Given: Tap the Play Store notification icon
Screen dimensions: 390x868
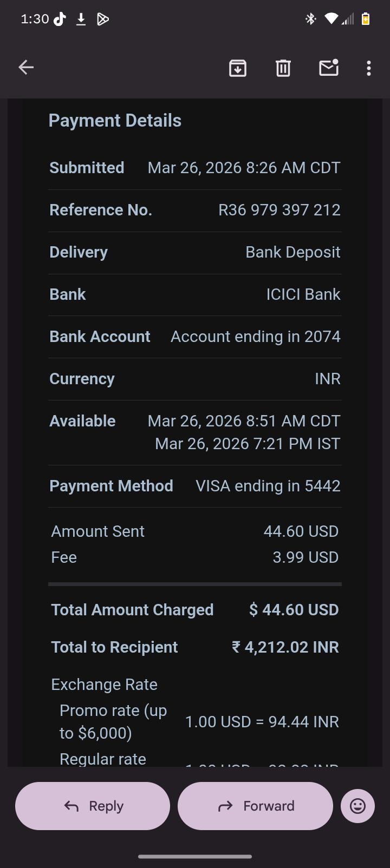Looking at the screenshot, I should tap(103, 19).
